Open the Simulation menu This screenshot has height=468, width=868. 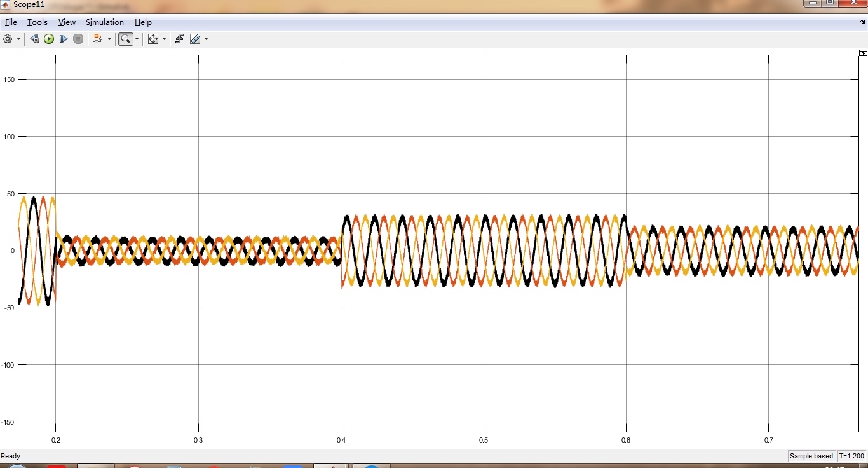pyautogui.click(x=105, y=22)
